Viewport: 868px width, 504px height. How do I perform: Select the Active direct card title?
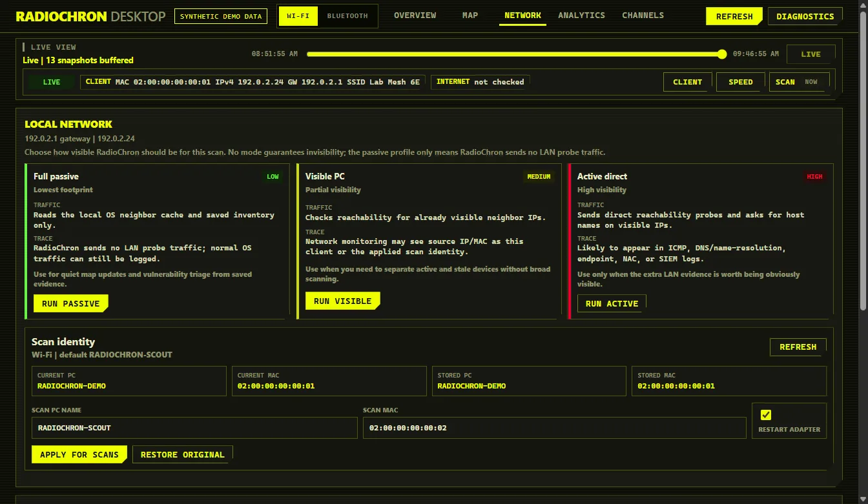click(602, 176)
